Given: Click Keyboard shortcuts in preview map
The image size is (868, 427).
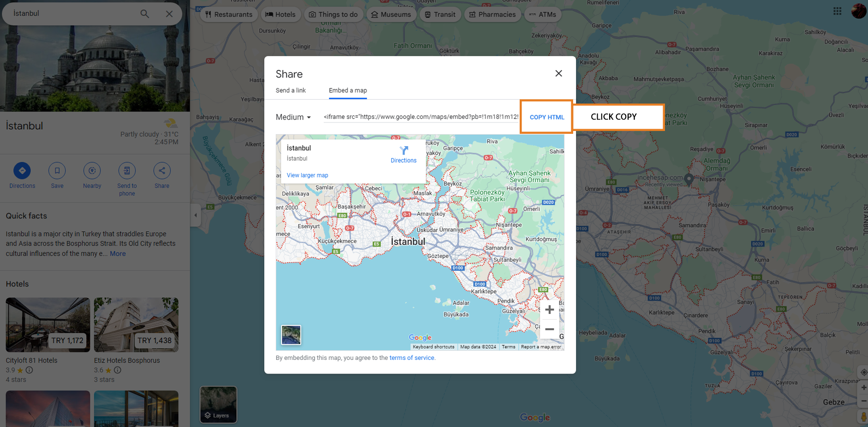Looking at the screenshot, I should (433, 347).
